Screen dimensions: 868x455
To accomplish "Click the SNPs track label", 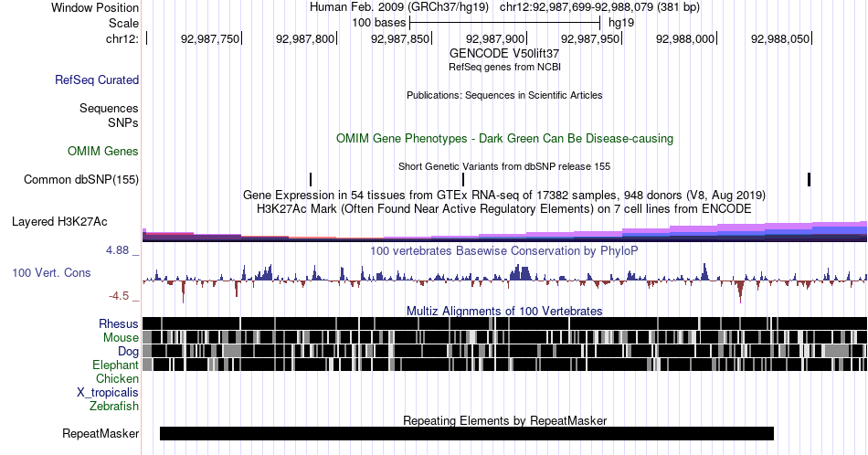I will point(123,122).
